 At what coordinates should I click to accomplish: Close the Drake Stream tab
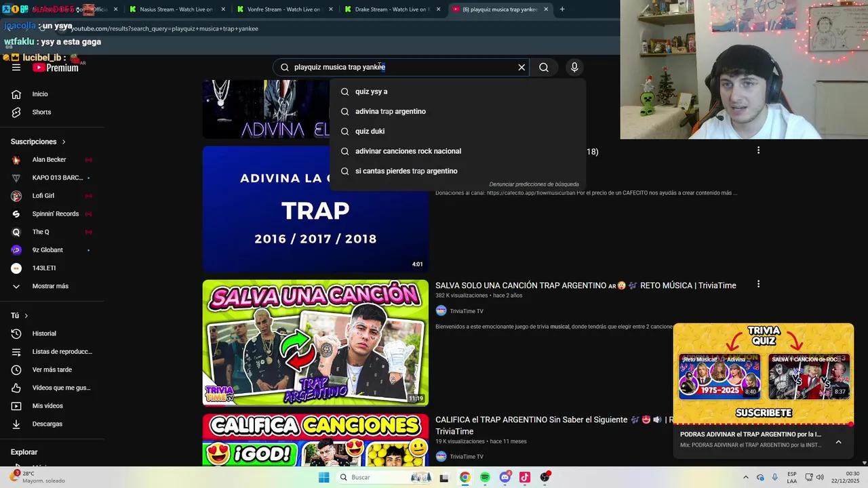pyautogui.click(x=439, y=9)
